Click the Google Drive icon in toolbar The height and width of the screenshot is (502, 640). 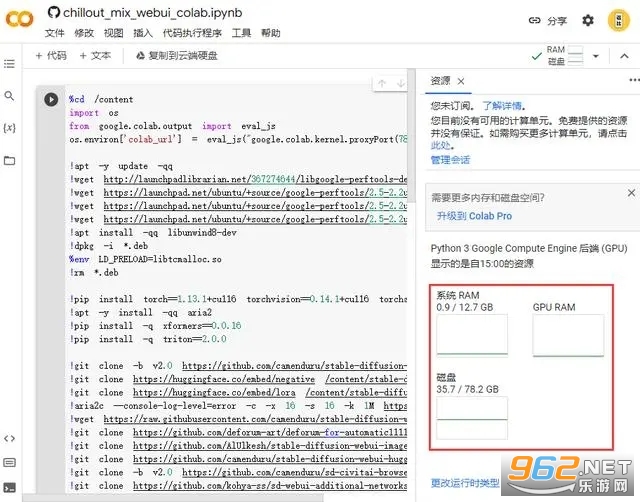[140, 56]
